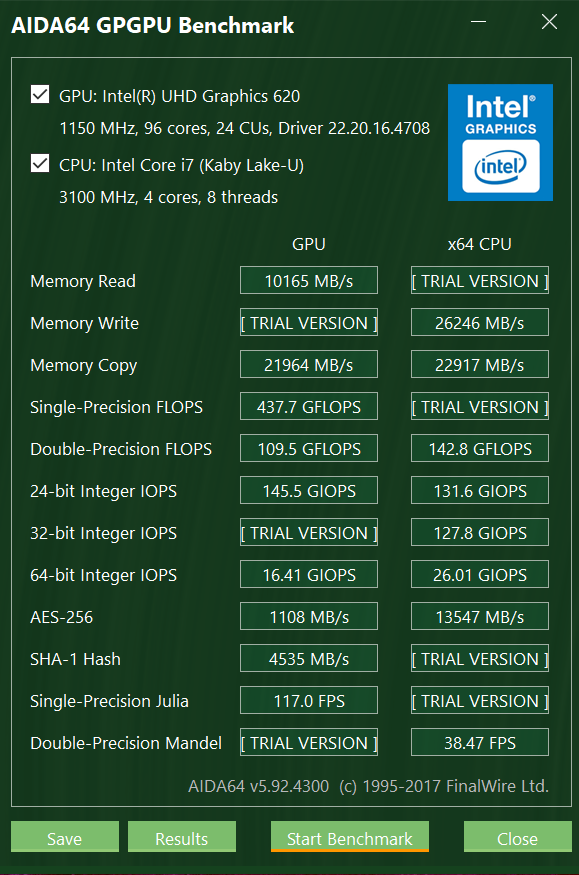This screenshot has width=579, height=875.
Task: Click the Save button
Action: (65, 836)
